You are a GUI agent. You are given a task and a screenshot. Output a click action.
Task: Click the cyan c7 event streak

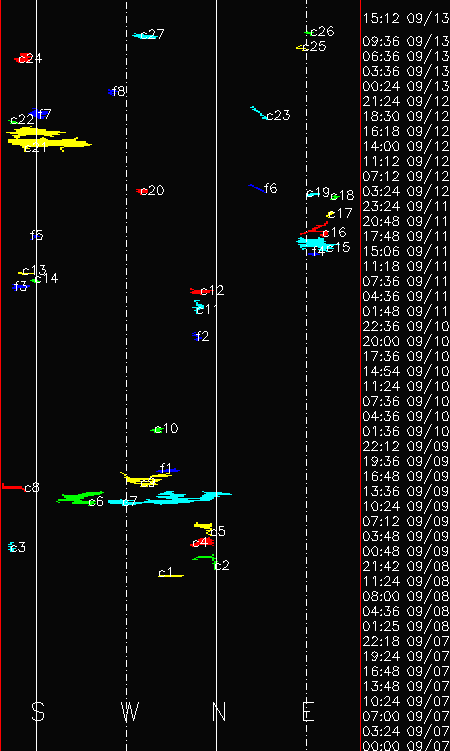pos(170,498)
